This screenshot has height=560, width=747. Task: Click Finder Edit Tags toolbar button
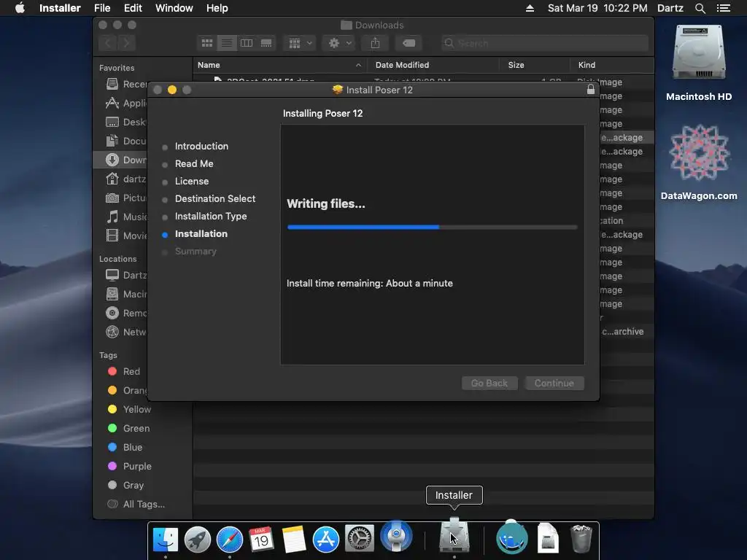click(x=409, y=43)
